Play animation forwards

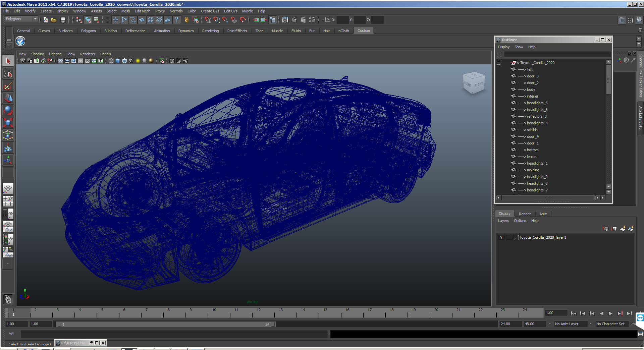coord(610,313)
